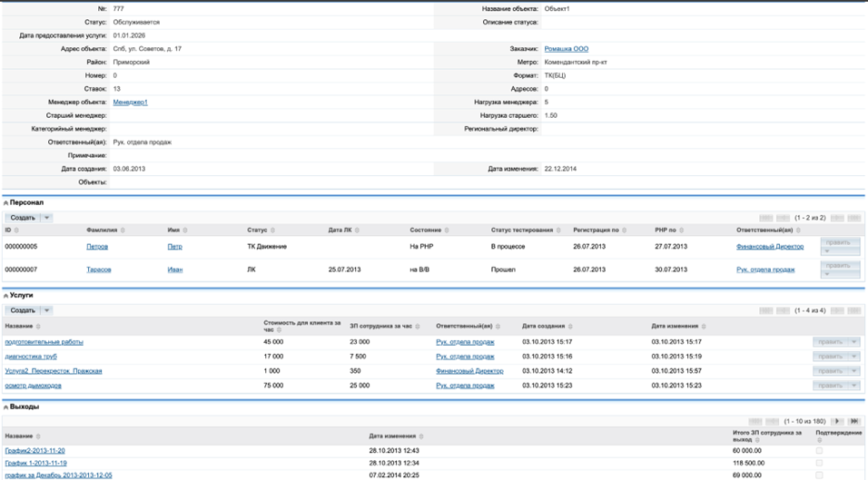
Task: Check confirmation box for График2-2013-11-20
Action: click(x=820, y=451)
